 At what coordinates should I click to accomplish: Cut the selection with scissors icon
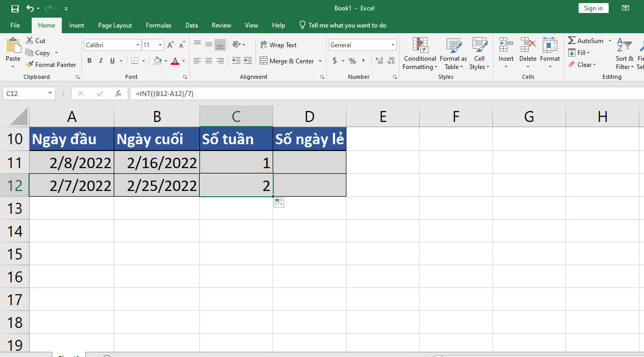[x=35, y=41]
